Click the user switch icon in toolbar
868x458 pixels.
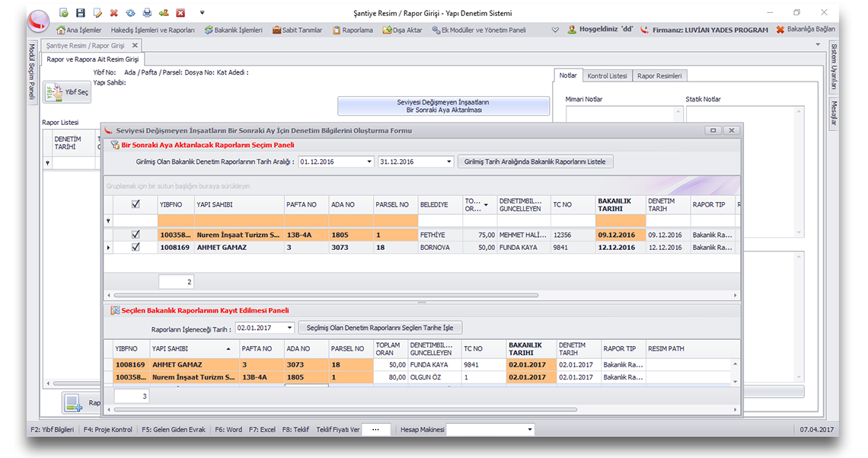[163, 13]
